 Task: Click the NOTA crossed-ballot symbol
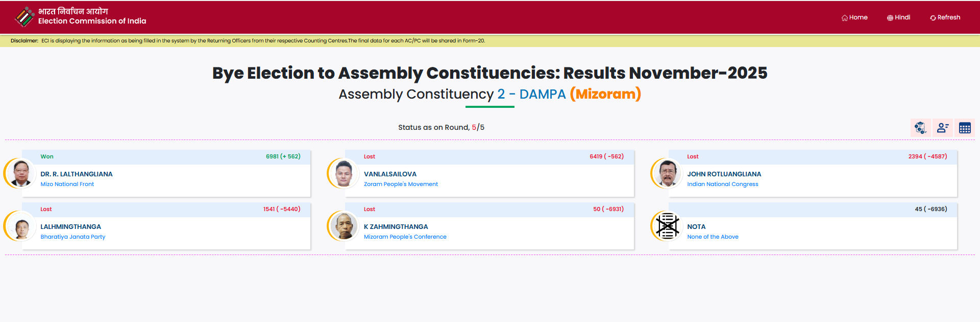tap(666, 226)
